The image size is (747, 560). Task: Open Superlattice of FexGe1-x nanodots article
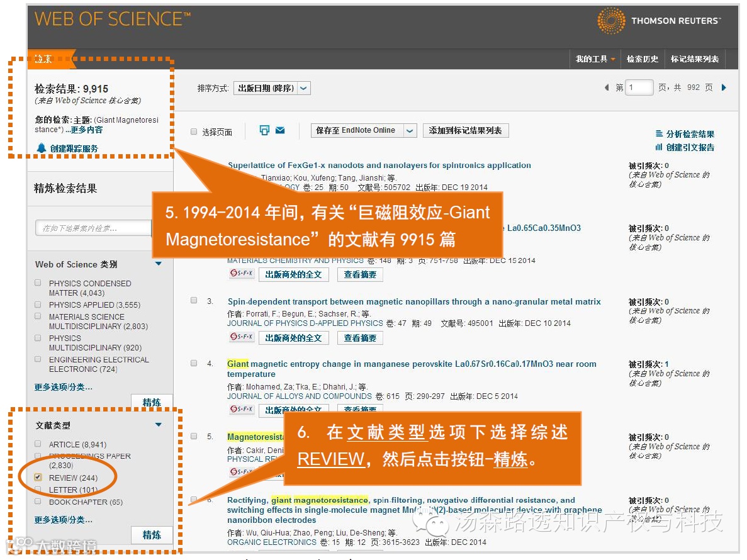click(x=379, y=165)
